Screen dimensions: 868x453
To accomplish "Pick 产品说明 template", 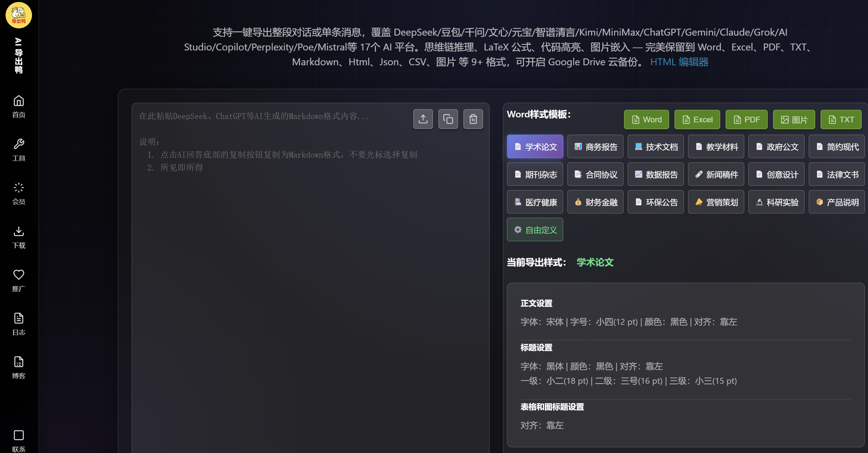I will (837, 202).
